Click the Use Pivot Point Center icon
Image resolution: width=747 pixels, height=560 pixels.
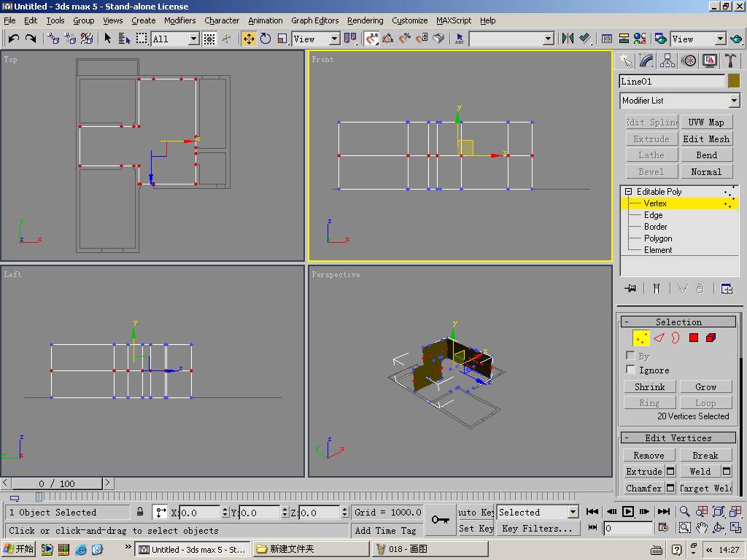[350, 39]
